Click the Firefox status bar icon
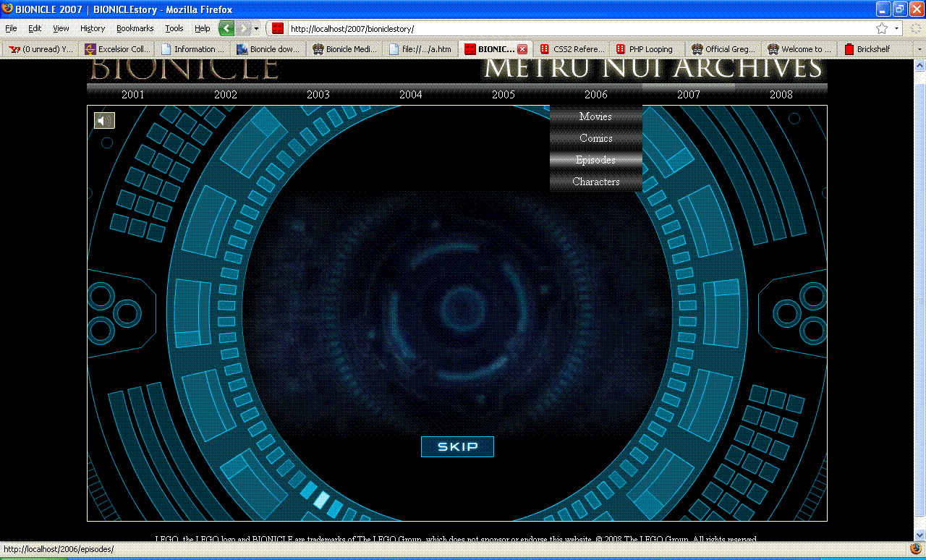Screen dimensions: 926x560 (915, 549)
